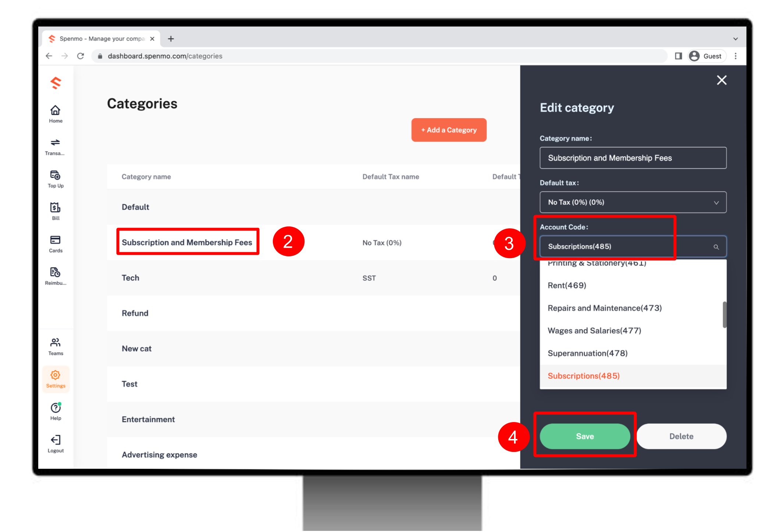The height and width of the screenshot is (532, 784).
Task: Close the Edit category panel
Action: (721, 80)
